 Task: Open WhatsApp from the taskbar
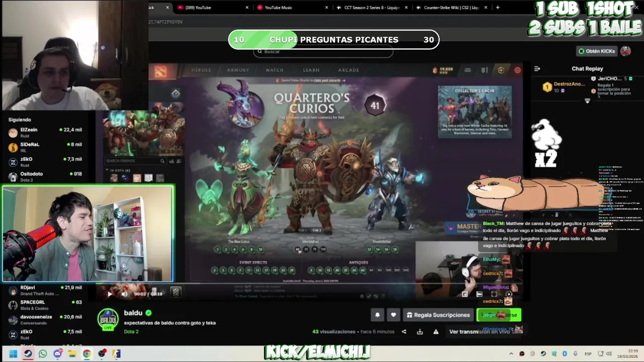(43, 354)
